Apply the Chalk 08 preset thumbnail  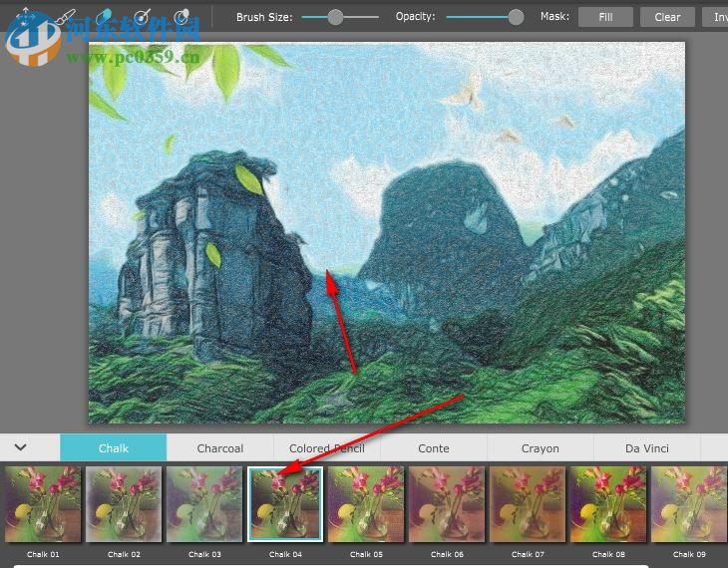pos(608,504)
